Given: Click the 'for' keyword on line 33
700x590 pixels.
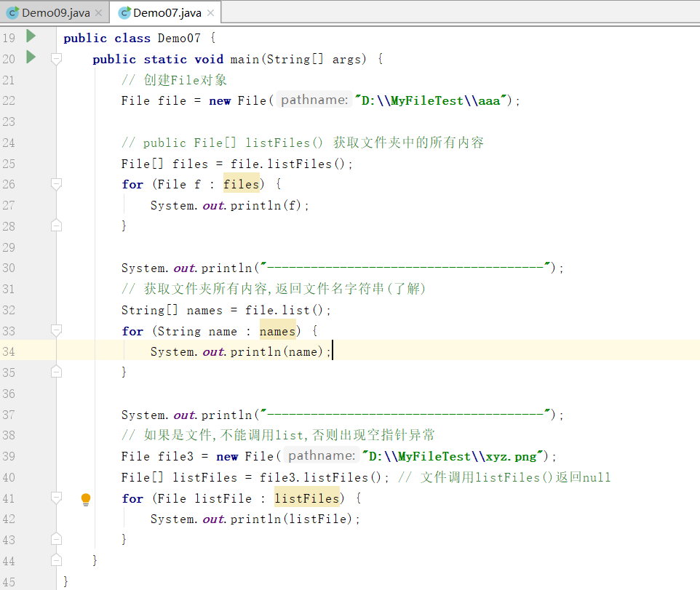Looking at the screenshot, I should click(132, 331).
